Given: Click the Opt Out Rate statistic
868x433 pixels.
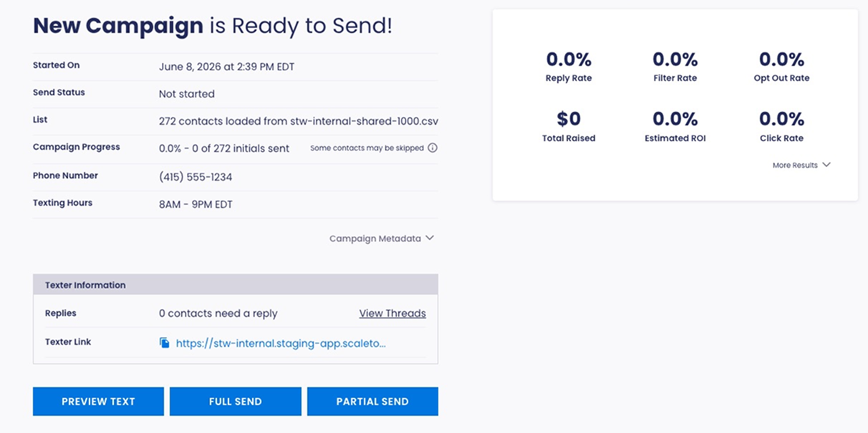Looking at the screenshot, I should [781, 66].
